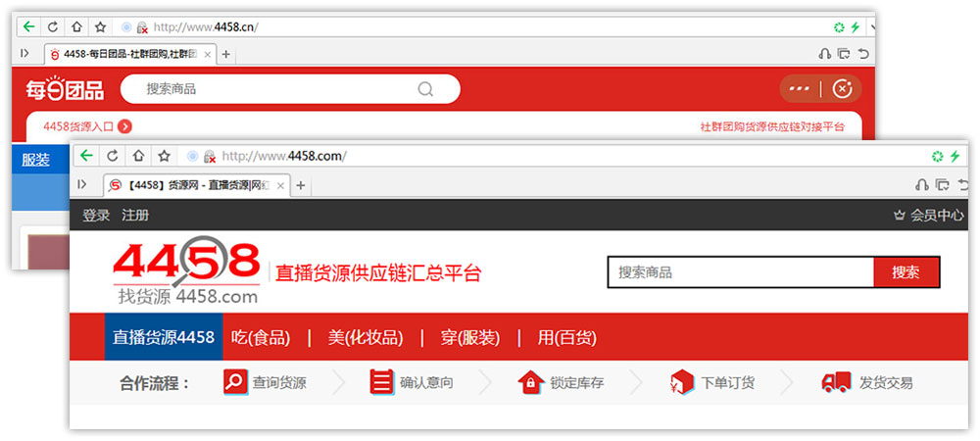Open 吃(食品) category
Screen dimensions: 980x441
[x=261, y=338]
